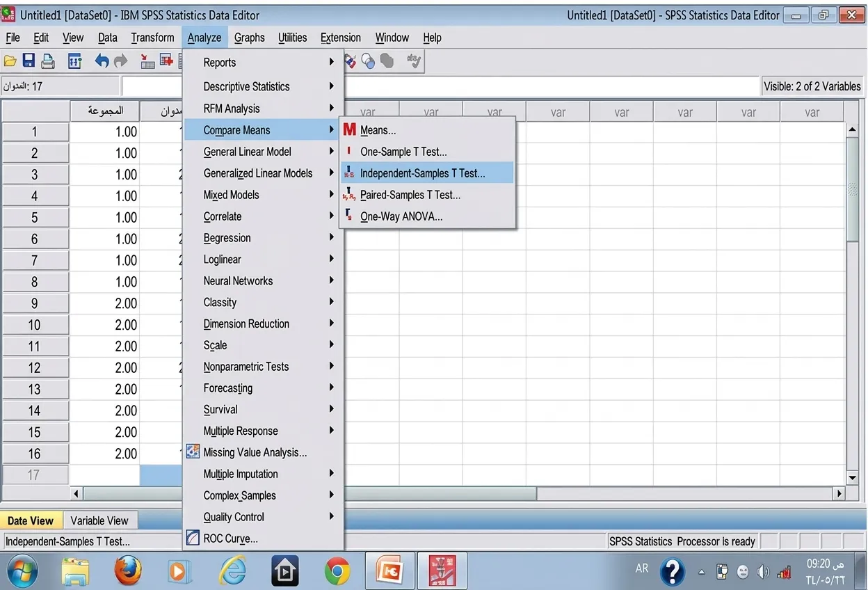This screenshot has height=590, width=868.
Task: Click the 2.00 cell in row 12
Action: 105,367
